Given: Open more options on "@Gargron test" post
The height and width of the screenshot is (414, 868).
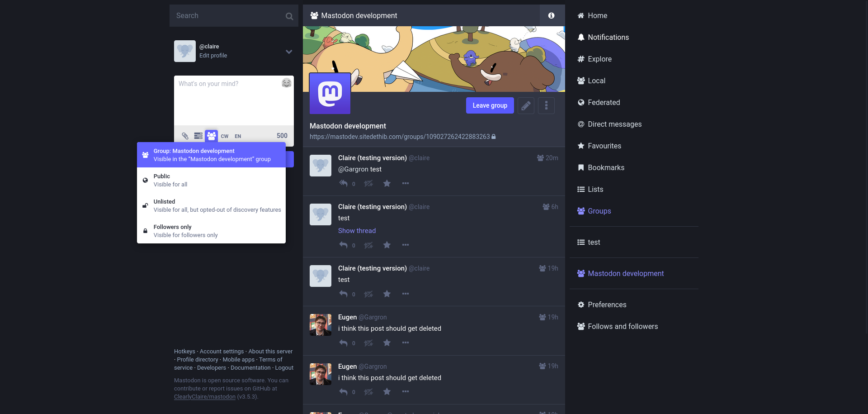Looking at the screenshot, I should coord(406,183).
